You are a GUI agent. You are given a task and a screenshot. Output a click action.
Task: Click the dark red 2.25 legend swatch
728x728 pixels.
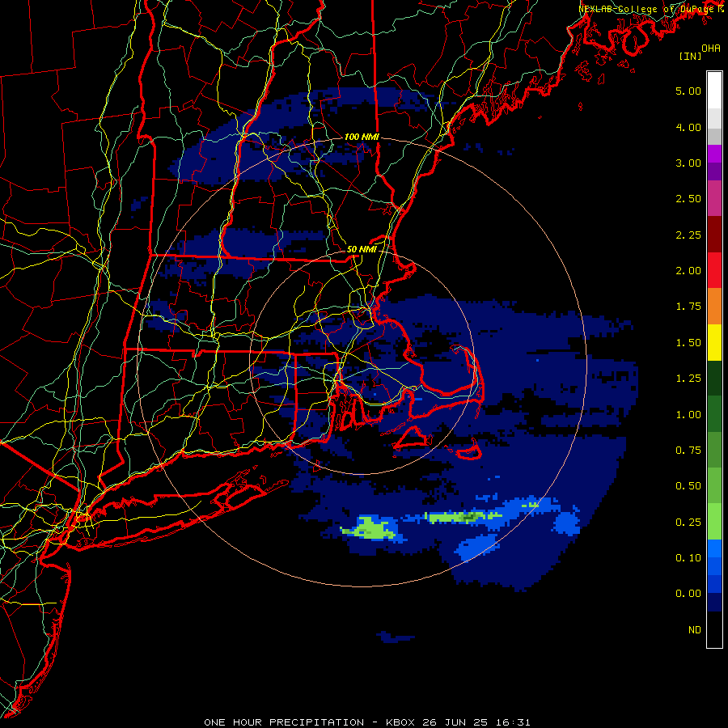pyautogui.click(x=714, y=235)
